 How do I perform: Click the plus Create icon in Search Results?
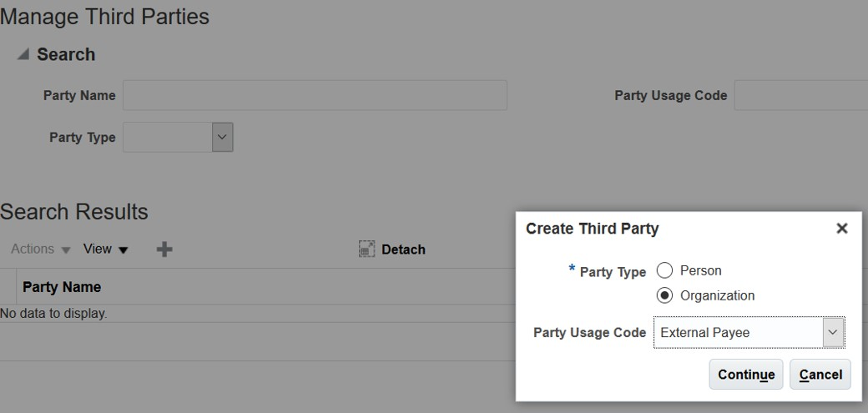164,249
